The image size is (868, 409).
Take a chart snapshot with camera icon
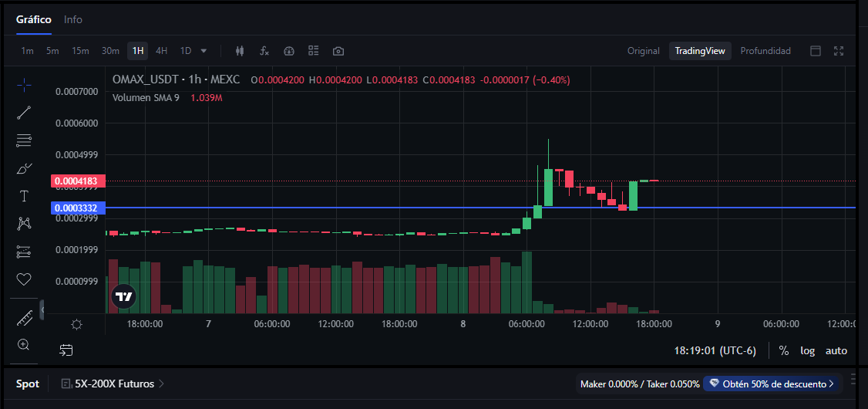click(x=338, y=51)
